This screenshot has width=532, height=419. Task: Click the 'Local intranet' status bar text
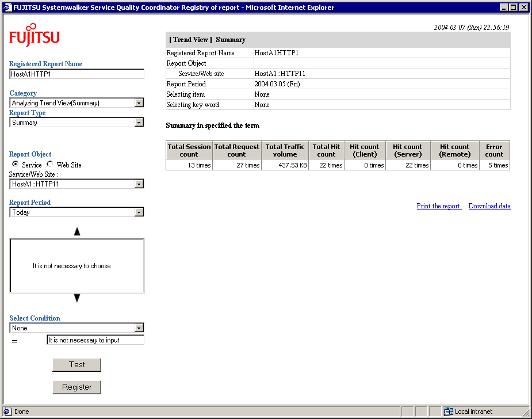(x=473, y=412)
